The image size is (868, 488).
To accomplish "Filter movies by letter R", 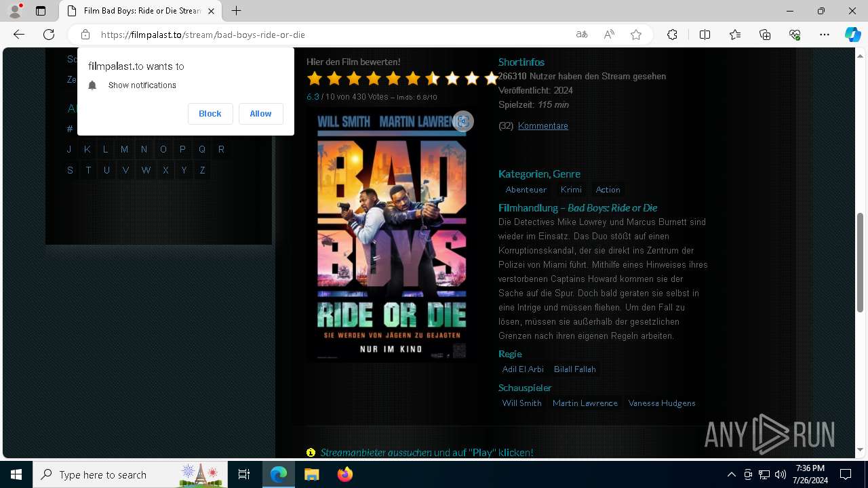I will coord(221,149).
